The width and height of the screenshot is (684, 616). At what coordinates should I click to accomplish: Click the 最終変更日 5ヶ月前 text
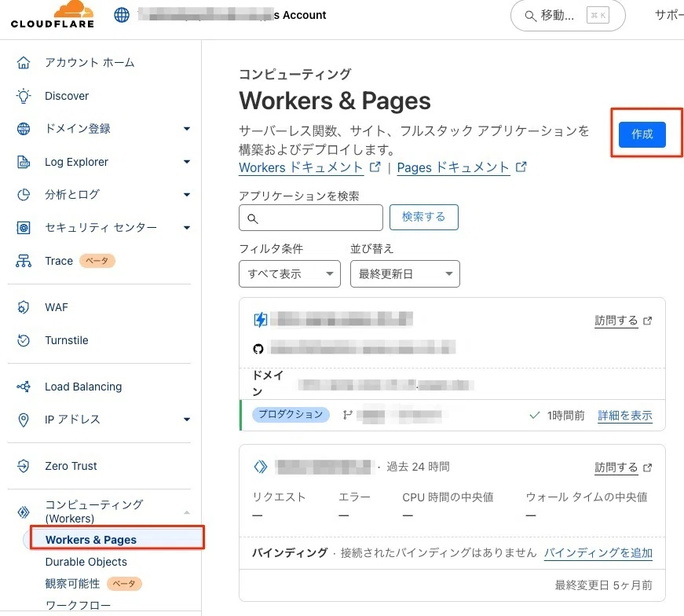click(x=603, y=585)
